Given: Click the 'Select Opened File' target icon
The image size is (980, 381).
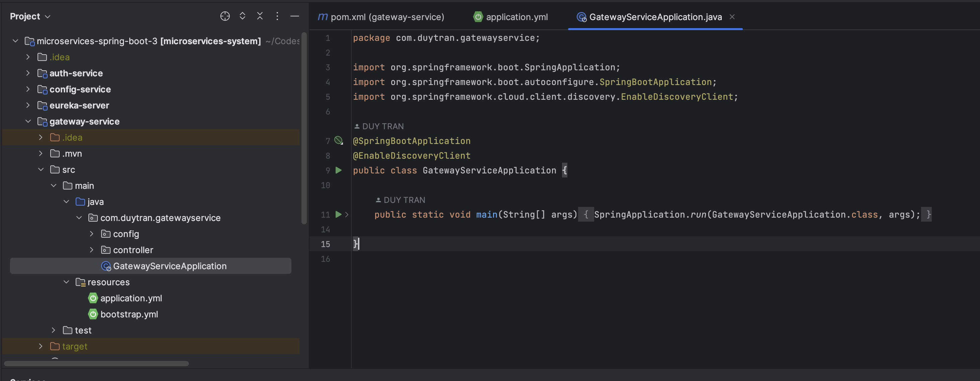Looking at the screenshot, I should tap(225, 16).
